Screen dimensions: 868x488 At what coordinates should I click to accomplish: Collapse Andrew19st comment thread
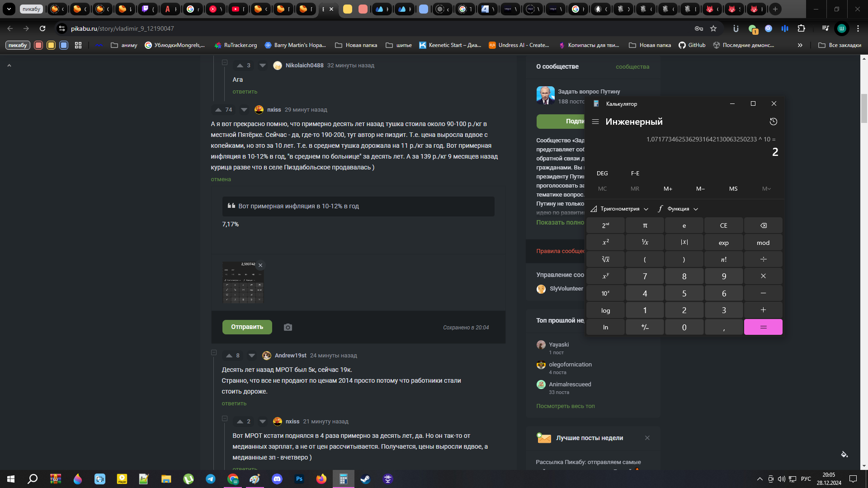tap(214, 352)
